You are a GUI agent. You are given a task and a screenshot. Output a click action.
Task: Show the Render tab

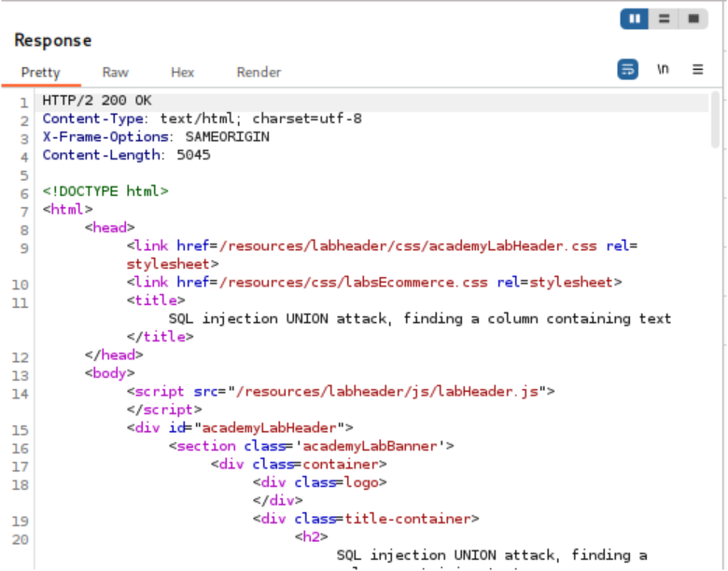(259, 72)
